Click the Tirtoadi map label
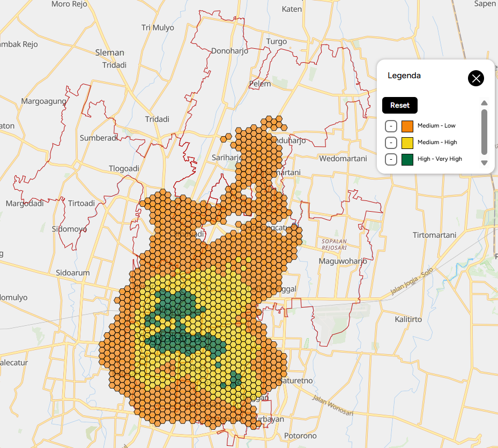This screenshot has width=498, height=448. click(x=81, y=203)
